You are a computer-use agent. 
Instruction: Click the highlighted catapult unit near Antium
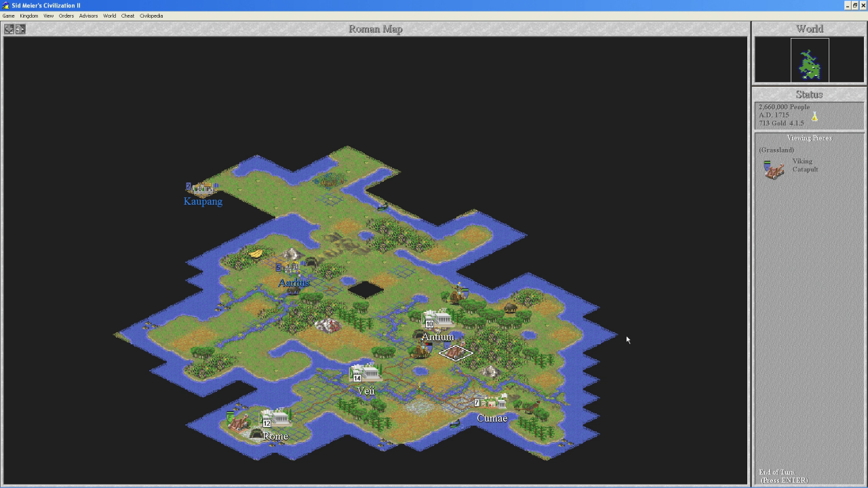456,352
